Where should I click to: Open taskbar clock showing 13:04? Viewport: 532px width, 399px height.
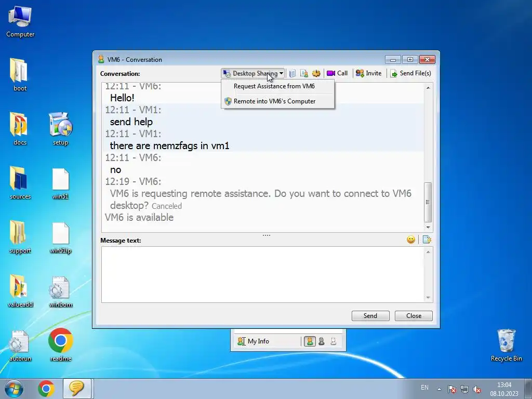tap(504, 389)
